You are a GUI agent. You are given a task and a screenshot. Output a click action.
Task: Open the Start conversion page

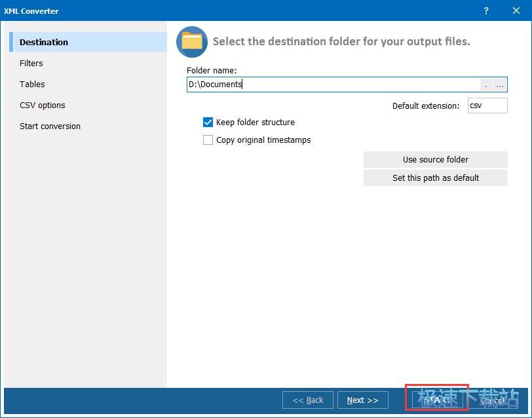pos(50,126)
